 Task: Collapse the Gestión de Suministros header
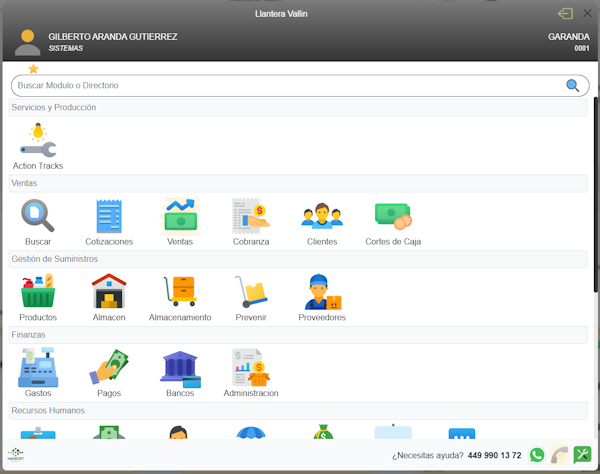coord(298,259)
